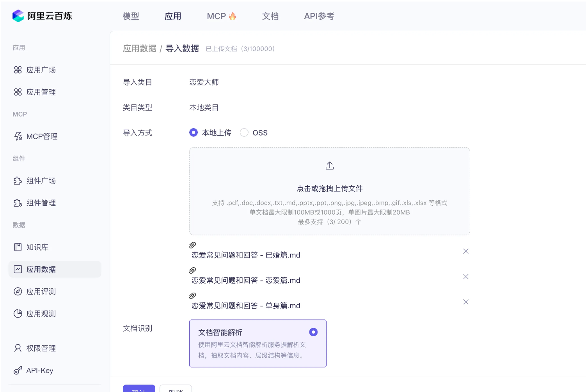Open the 恋爱篇.md attachment link
This screenshot has height=392, width=586.
point(246,281)
